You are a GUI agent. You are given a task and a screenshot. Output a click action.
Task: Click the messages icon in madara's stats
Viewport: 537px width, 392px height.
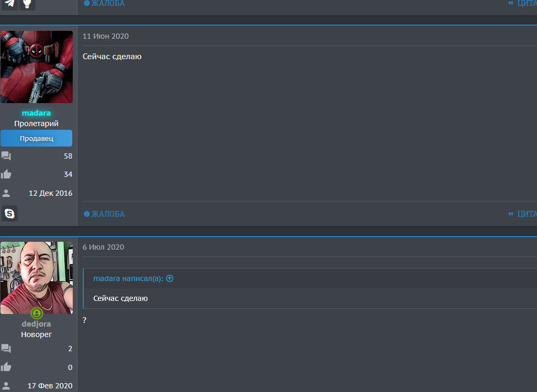[x=6, y=156]
